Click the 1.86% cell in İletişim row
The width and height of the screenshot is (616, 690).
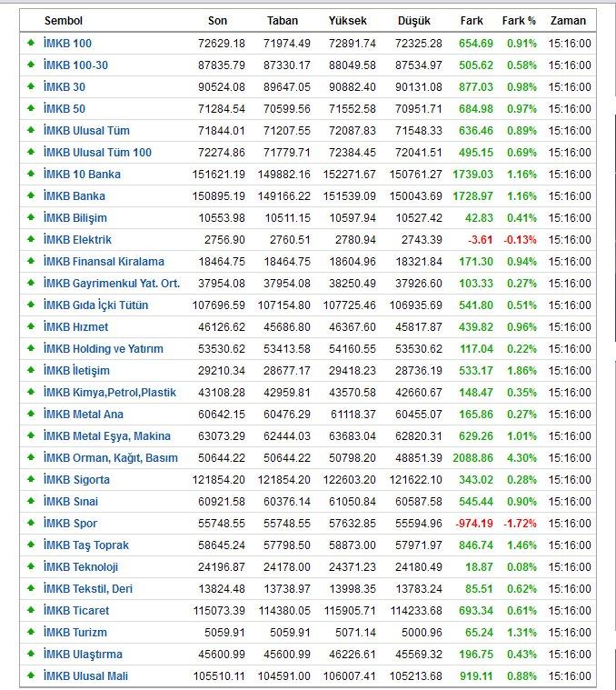click(522, 371)
